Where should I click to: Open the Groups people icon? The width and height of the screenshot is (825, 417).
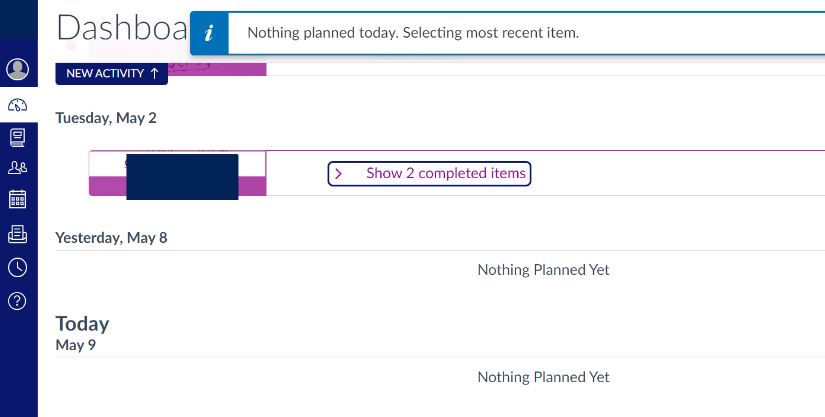[x=17, y=168]
